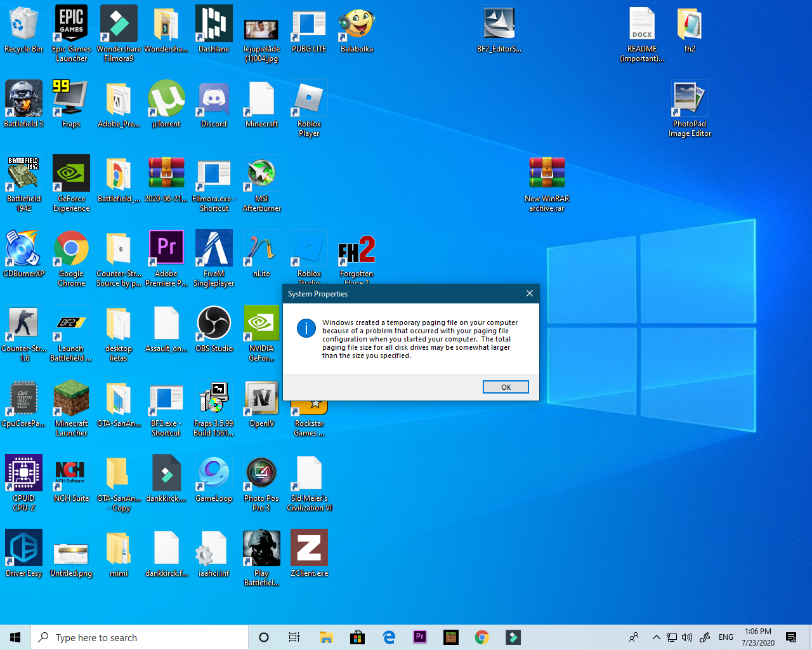
Task: Open File Explorer from the taskbar
Action: (x=326, y=637)
